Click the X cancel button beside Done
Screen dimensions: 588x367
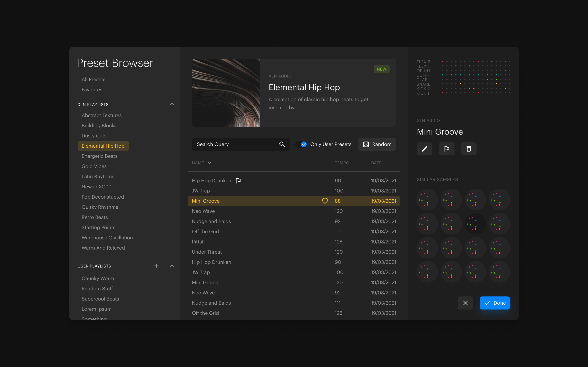(465, 303)
